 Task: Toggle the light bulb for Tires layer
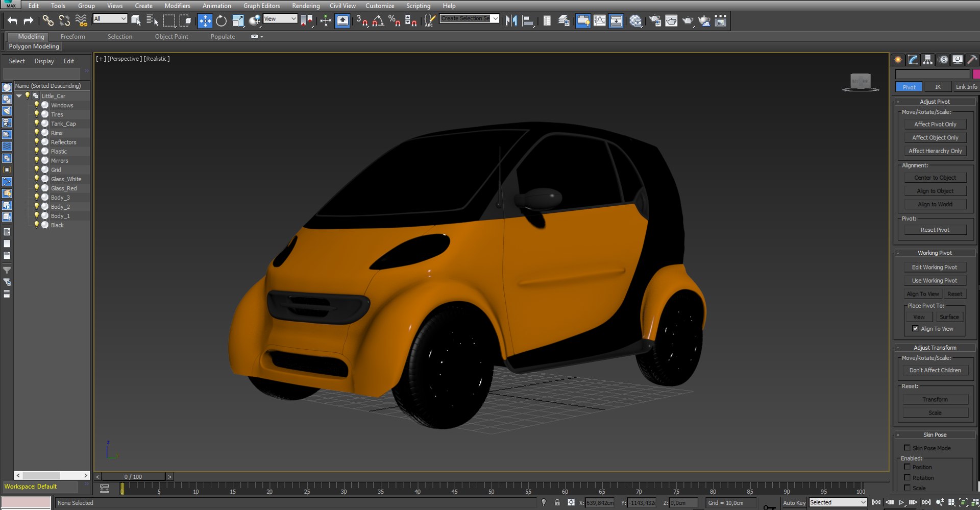tap(36, 114)
